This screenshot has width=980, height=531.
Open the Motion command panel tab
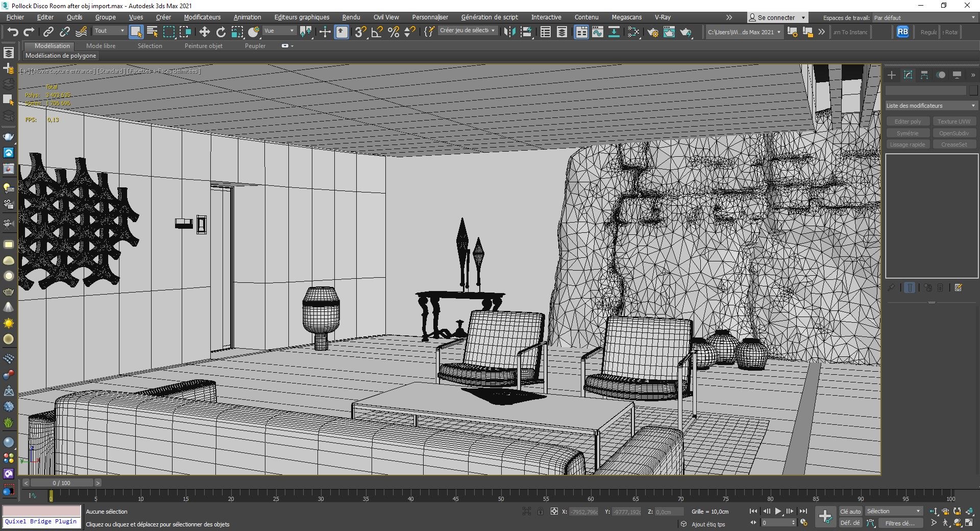941,75
